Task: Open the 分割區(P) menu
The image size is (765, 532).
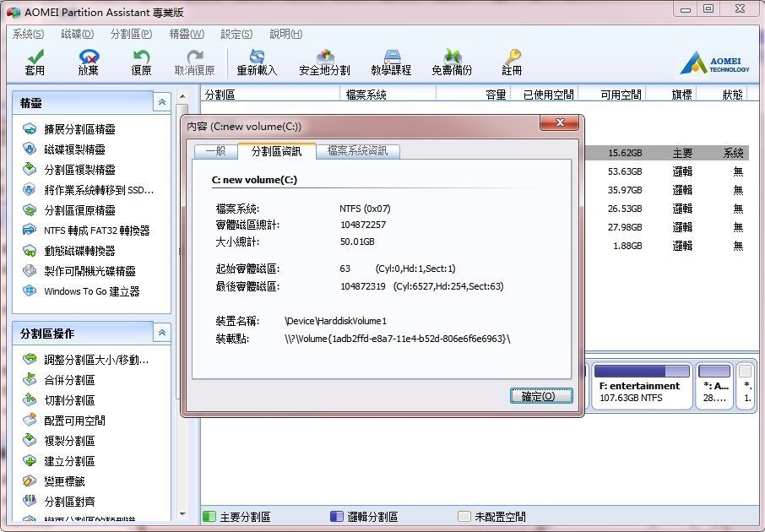Action: [x=131, y=34]
